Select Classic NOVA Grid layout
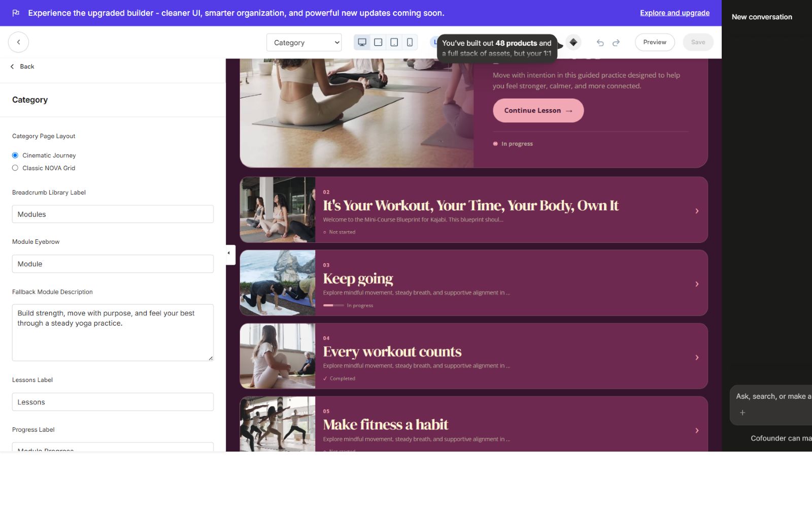Viewport: 812px width, 508px height. [x=15, y=168]
